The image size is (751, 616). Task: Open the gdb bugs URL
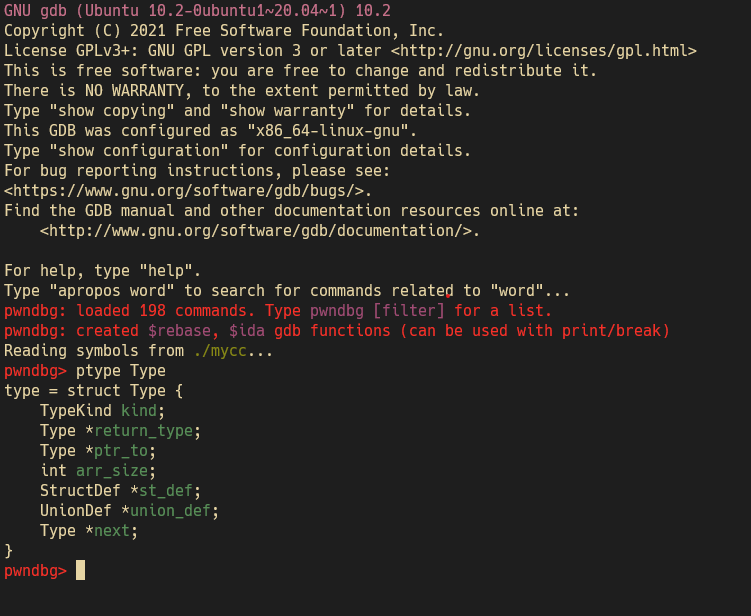click(x=184, y=191)
